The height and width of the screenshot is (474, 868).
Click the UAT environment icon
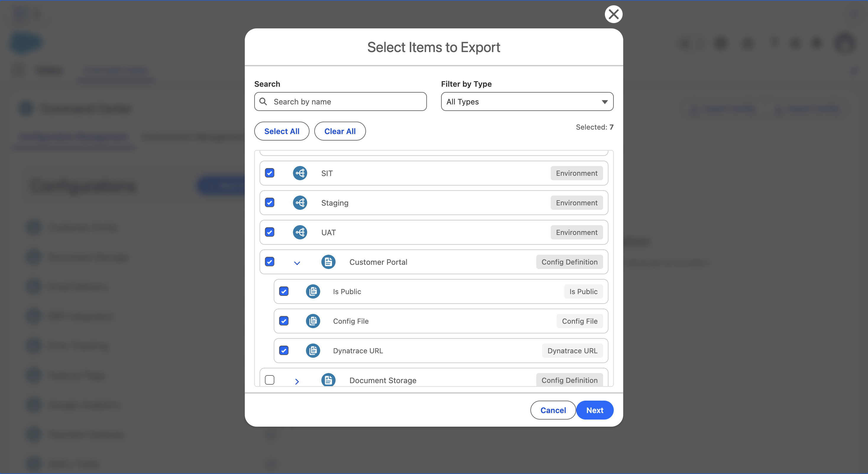(300, 232)
